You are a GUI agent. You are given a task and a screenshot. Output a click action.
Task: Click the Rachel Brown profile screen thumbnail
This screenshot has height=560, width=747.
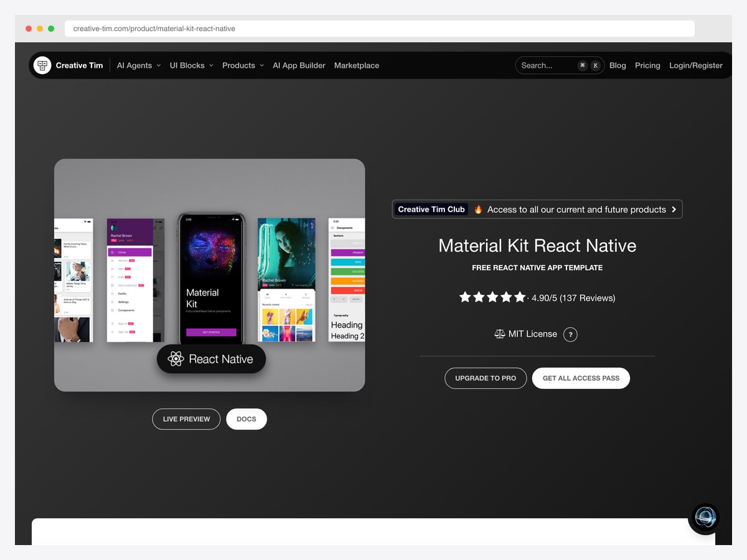click(287, 280)
